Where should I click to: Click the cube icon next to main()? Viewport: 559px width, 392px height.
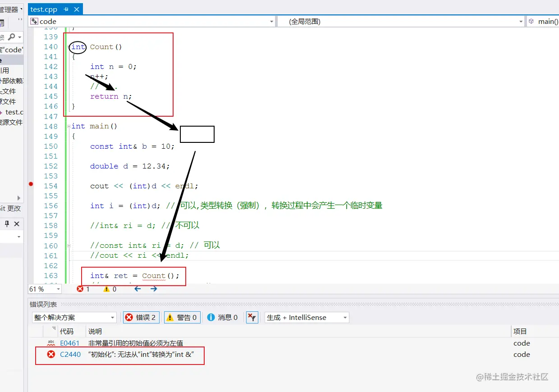pos(531,21)
